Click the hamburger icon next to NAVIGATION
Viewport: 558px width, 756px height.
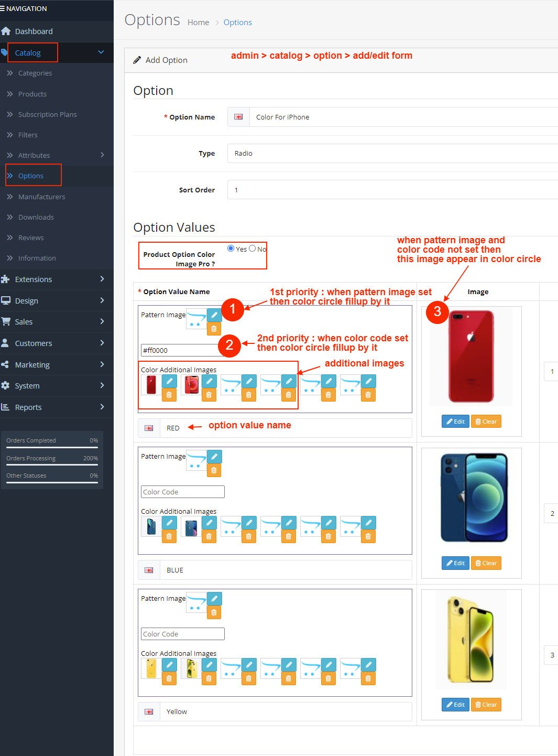[x=3, y=8]
